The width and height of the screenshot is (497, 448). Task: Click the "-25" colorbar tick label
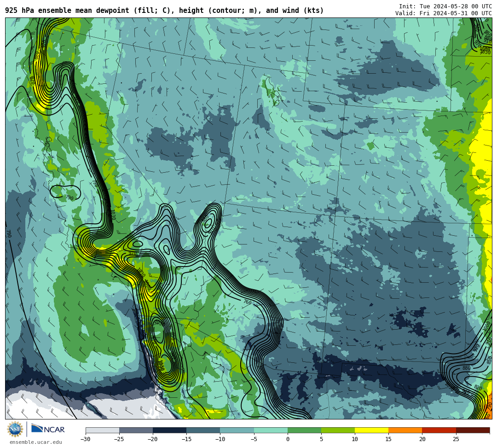pos(119,439)
